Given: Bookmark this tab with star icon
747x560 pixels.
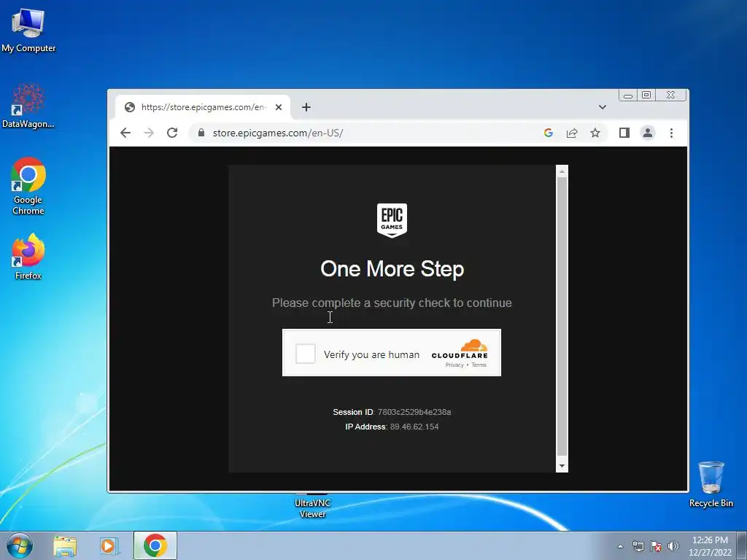Looking at the screenshot, I should coord(595,133).
